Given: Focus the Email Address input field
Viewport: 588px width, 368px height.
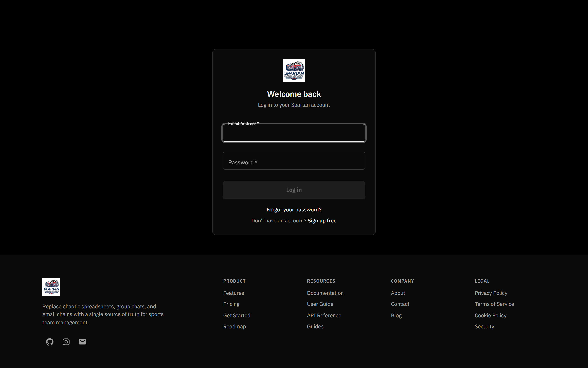Looking at the screenshot, I should pyautogui.click(x=294, y=133).
